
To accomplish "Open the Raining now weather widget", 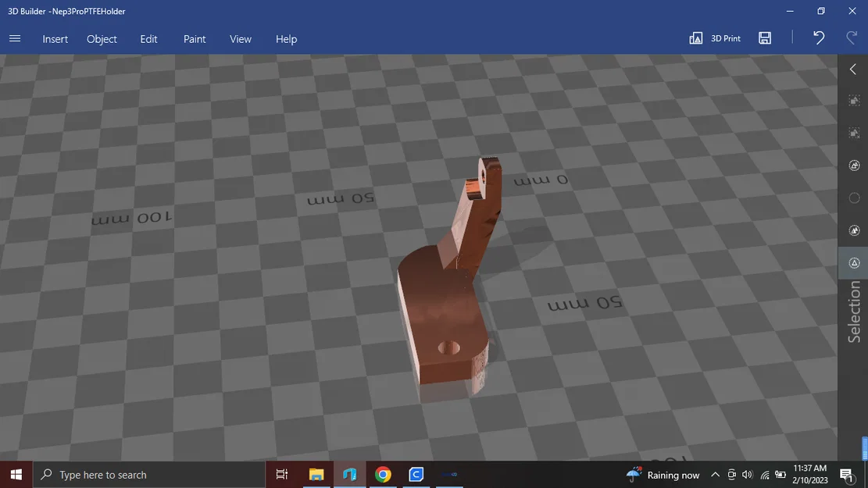I will pyautogui.click(x=663, y=475).
